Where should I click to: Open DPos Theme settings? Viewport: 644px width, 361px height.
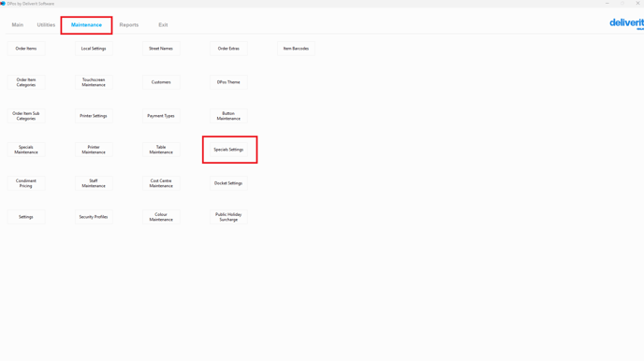pyautogui.click(x=228, y=82)
